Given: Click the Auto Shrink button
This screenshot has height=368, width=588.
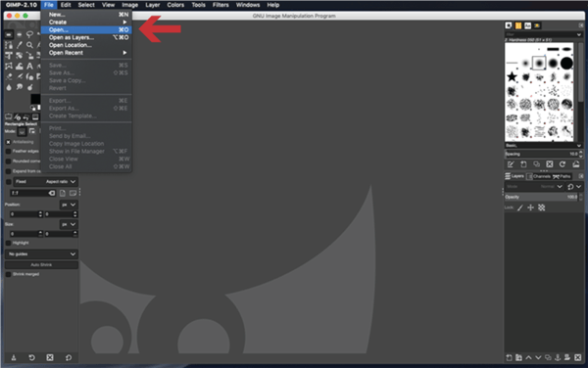Looking at the screenshot, I should (41, 264).
